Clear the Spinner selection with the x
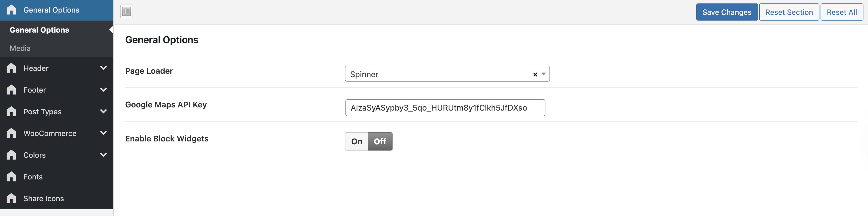The width and height of the screenshot is (868, 216). 535,75
